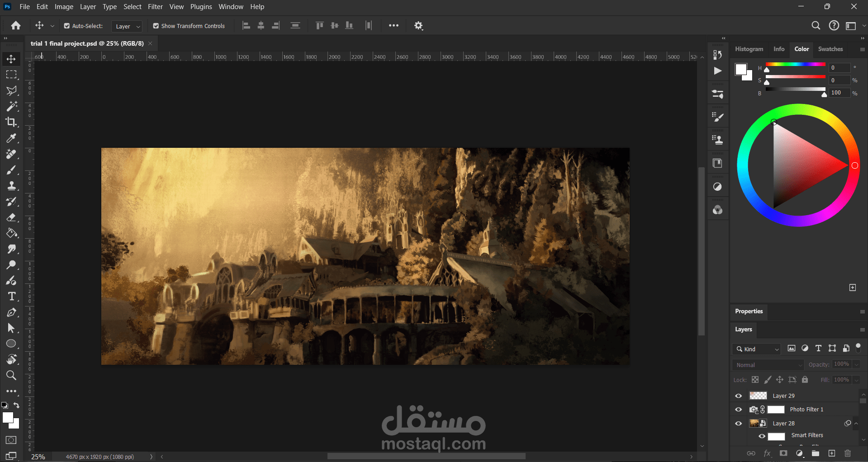Toggle lock all padlock icon

[805, 380]
